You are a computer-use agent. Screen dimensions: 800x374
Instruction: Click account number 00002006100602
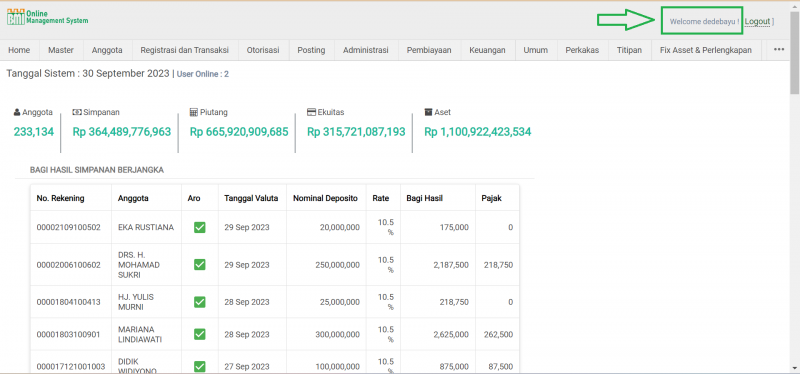68,265
